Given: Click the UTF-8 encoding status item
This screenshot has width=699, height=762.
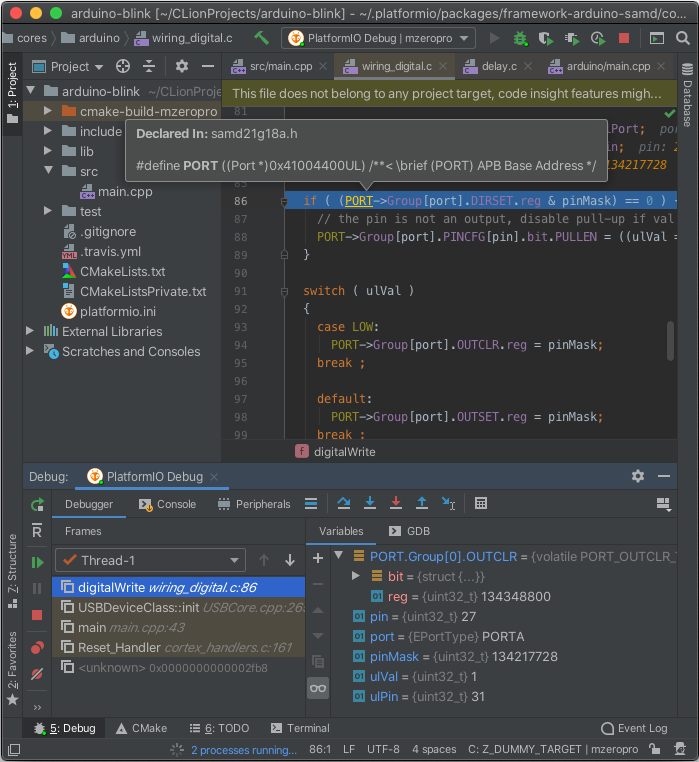Looking at the screenshot, I should pos(383,749).
